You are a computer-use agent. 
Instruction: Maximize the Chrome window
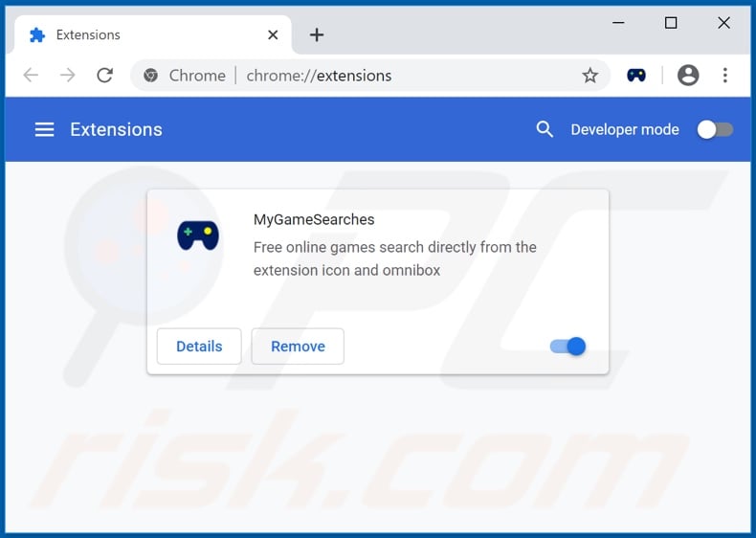pos(671,23)
